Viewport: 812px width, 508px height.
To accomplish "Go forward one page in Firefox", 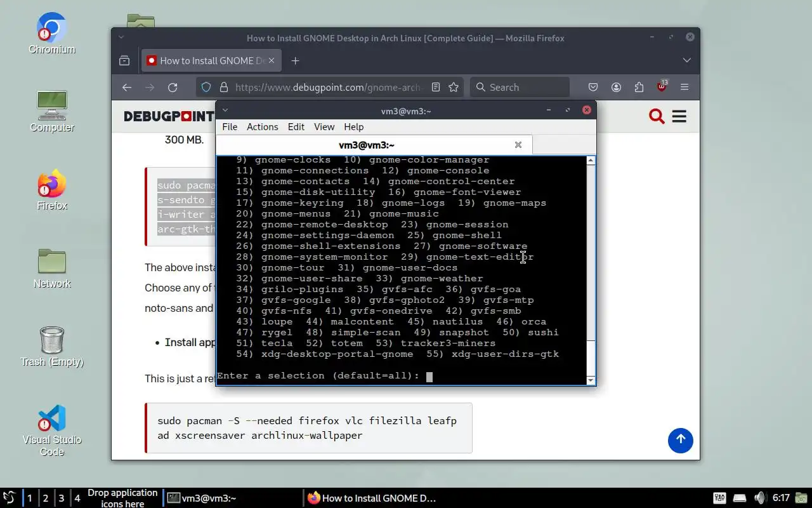I will (150, 88).
